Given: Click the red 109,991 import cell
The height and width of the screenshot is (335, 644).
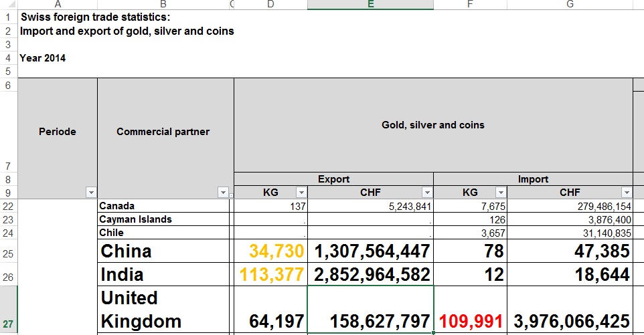Looking at the screenshot, I should [473, 321].
